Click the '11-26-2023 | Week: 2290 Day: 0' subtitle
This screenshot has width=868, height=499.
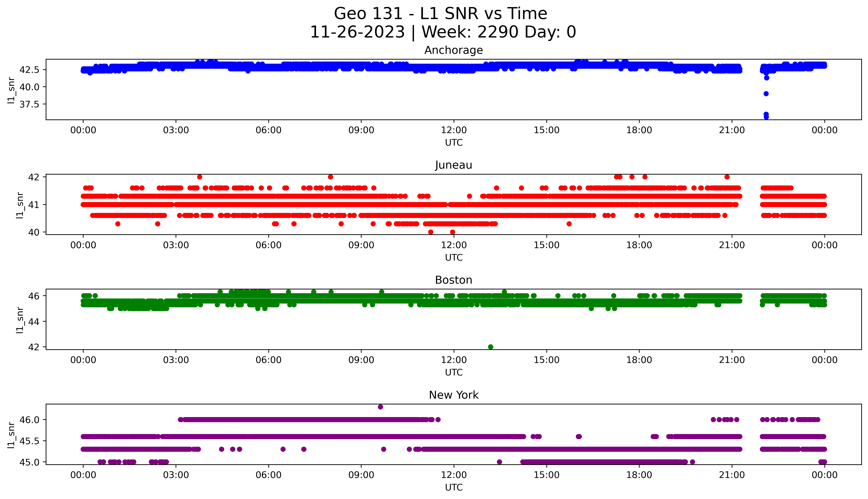443,32
